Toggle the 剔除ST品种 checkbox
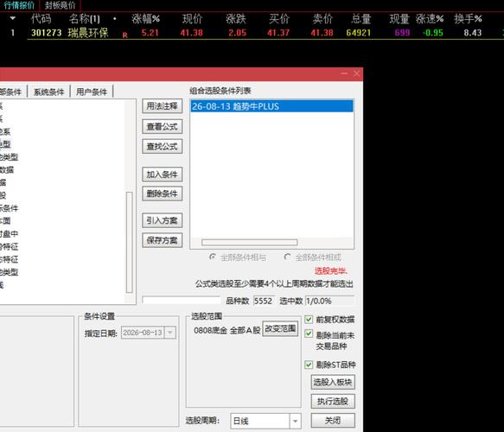Image resolution: width=504 pixels, height=432 pixels. [309, 365]
